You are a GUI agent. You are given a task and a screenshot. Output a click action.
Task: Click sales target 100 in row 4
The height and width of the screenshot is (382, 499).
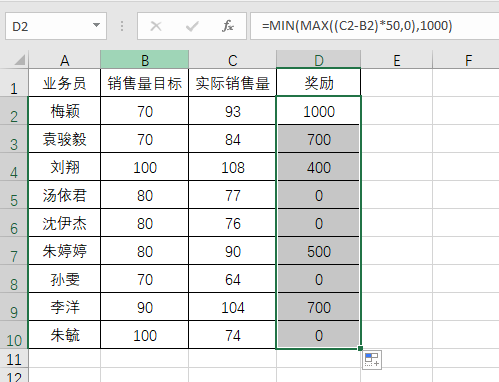tap(145, 167)
